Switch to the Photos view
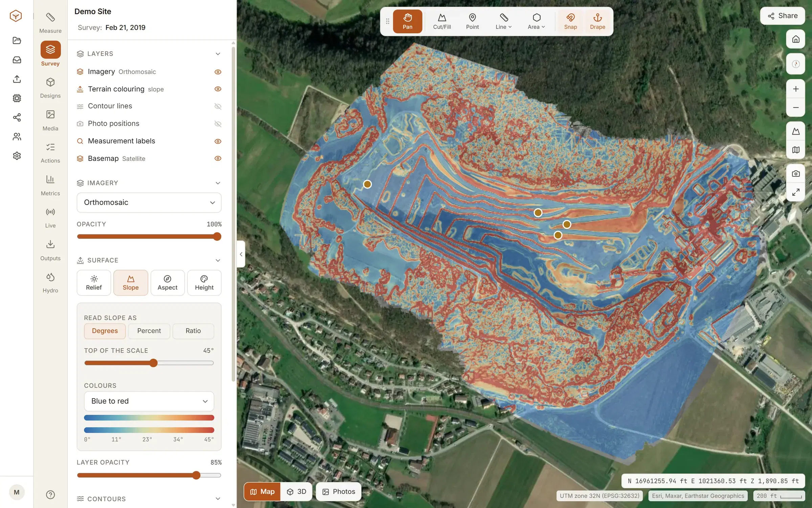 [338, 491]
